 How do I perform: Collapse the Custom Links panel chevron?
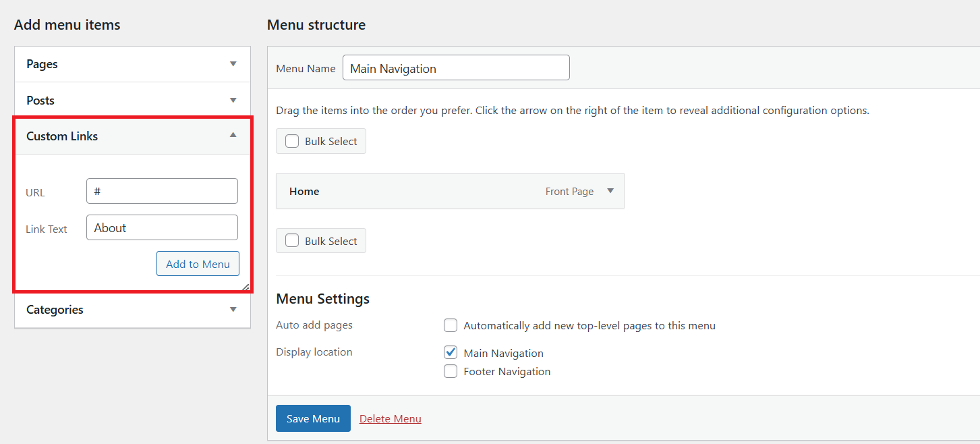coord(233,135)
